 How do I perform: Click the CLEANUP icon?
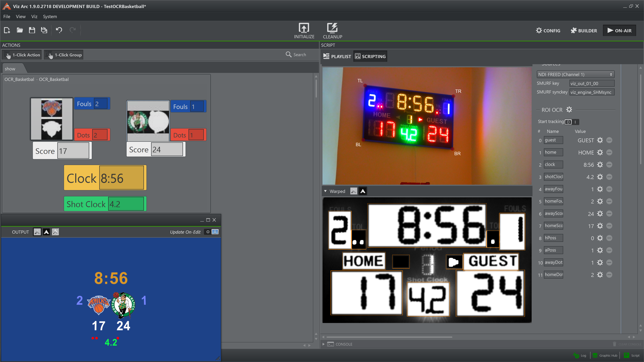coord(332,28)
